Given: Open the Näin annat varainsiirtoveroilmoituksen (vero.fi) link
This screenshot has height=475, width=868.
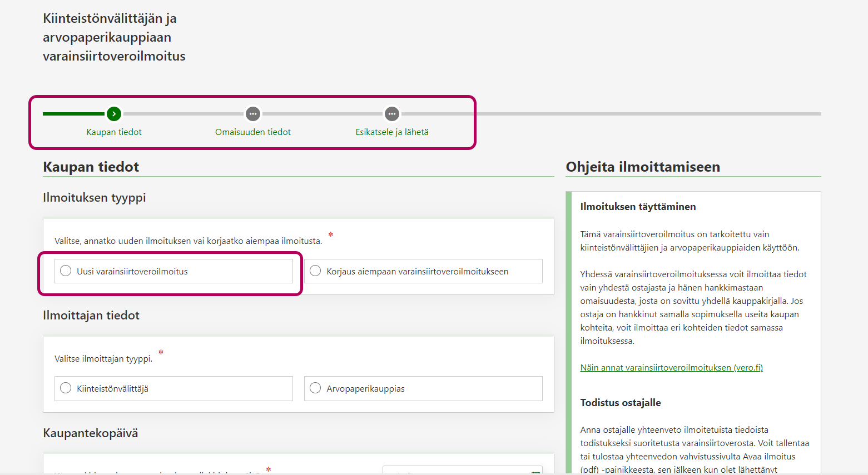Looking at the screenshot, I should [671, 368].
